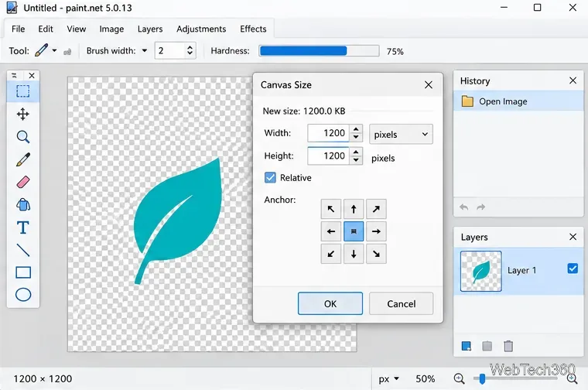Image resolution: width=588 pixels, height=390 pixels.
Task: Click the zoom out magnifier in status bar
Action: pos(459,378)
